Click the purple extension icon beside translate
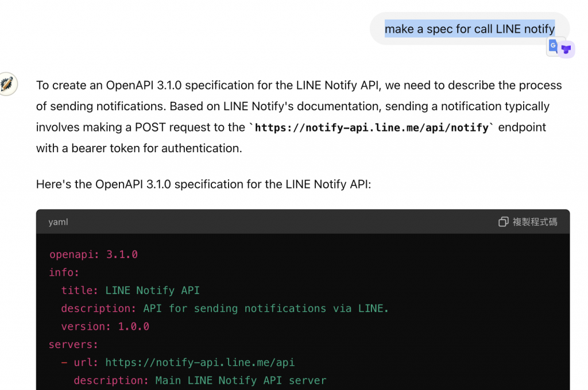 pyautogui.click(x=566, y=49)
